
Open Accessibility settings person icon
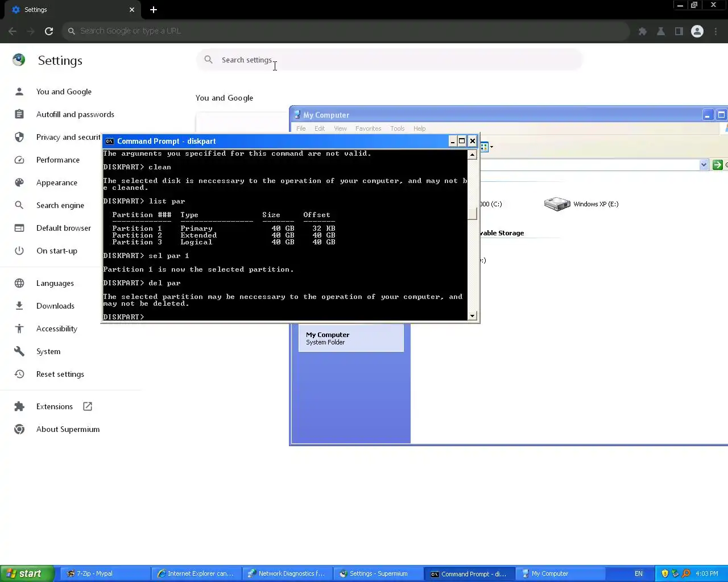point(19,329)
